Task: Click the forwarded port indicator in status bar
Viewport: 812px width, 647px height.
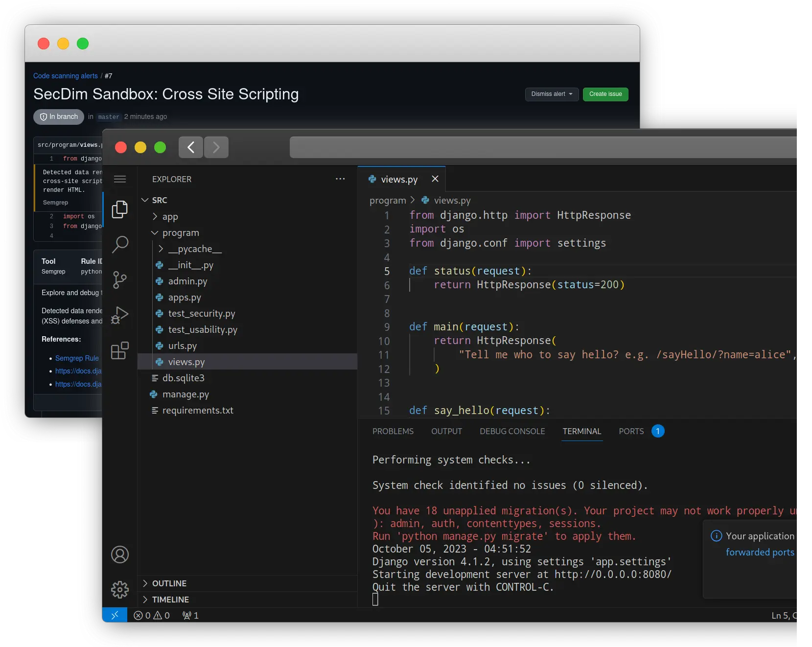Action: [x=190, y=615]
